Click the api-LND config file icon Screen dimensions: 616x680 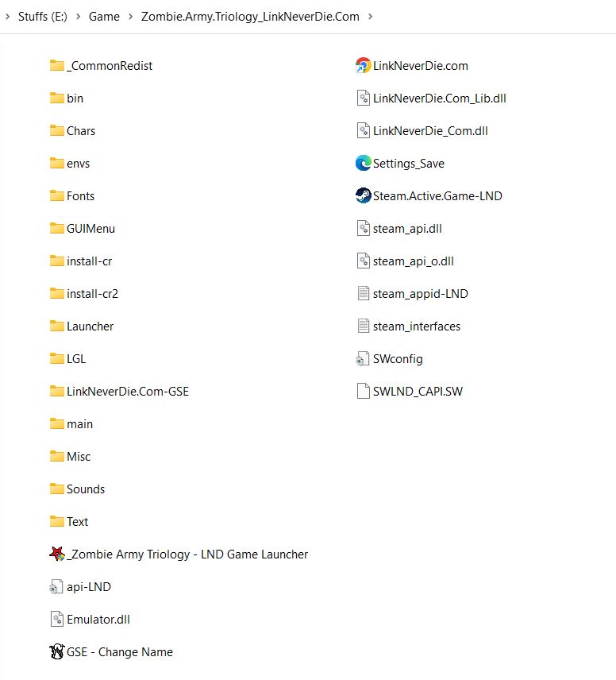coord(56,587)
